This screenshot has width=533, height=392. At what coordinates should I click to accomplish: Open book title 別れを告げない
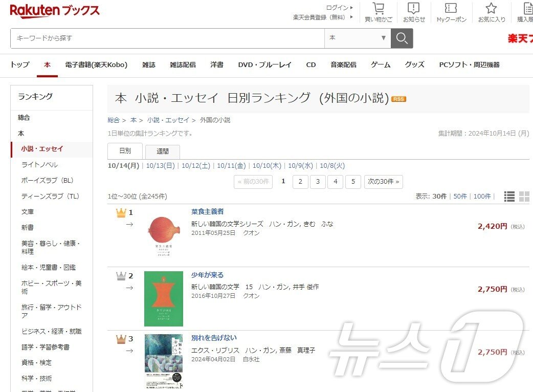214,338
